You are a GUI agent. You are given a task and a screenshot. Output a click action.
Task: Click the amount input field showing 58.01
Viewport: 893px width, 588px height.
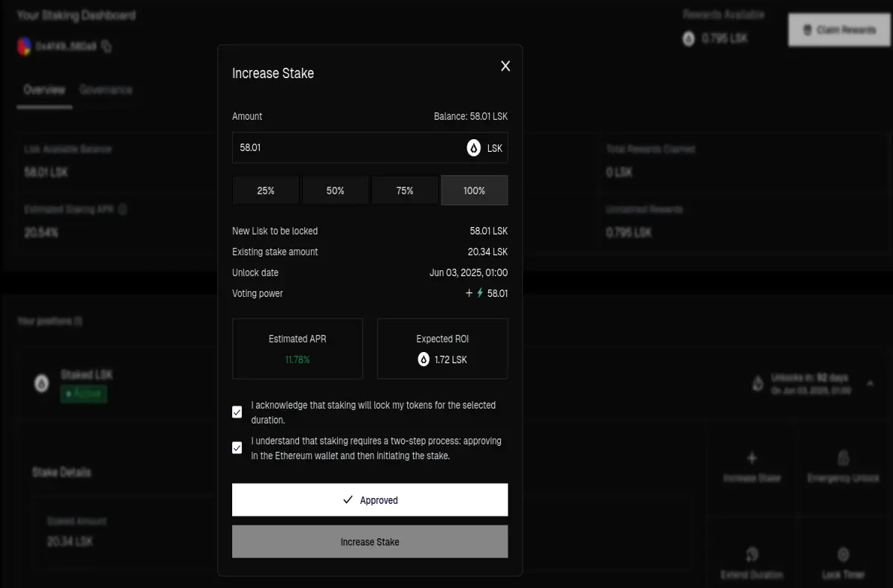(370, 148)
